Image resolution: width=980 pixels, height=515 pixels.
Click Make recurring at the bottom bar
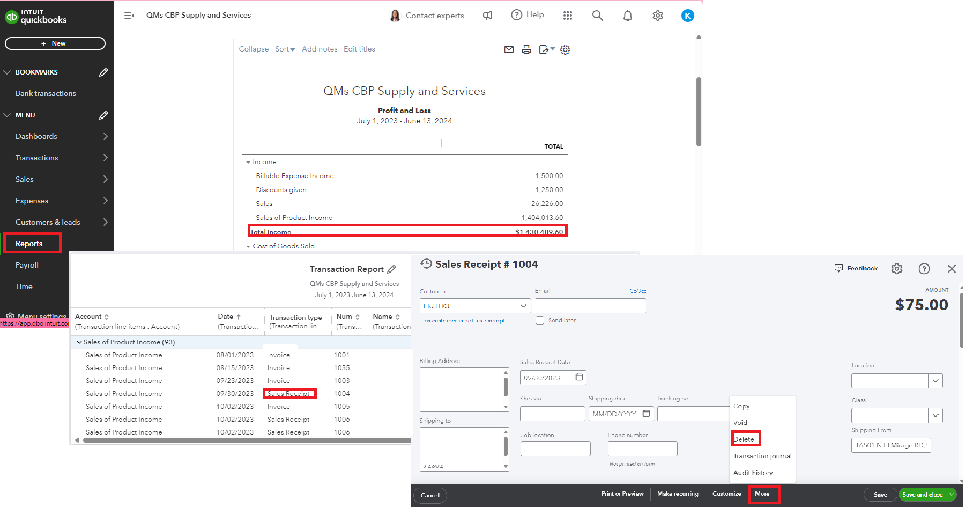678,494
